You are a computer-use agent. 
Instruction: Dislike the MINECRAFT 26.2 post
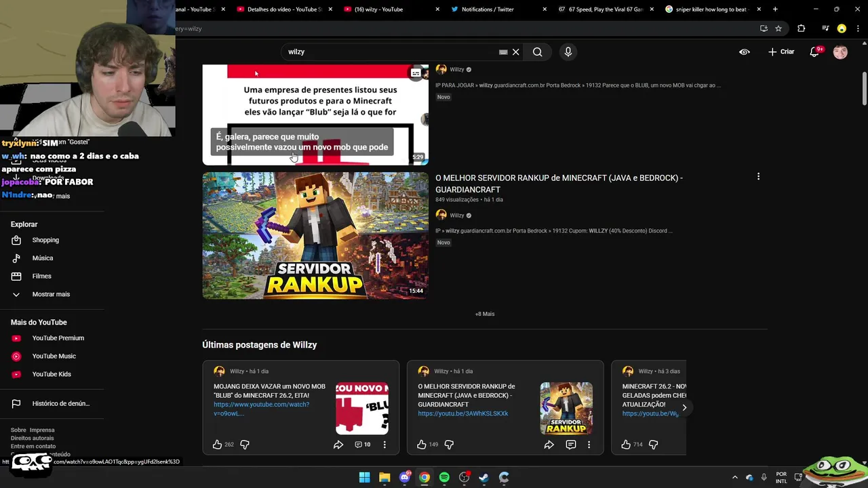[x=654, y=445]
